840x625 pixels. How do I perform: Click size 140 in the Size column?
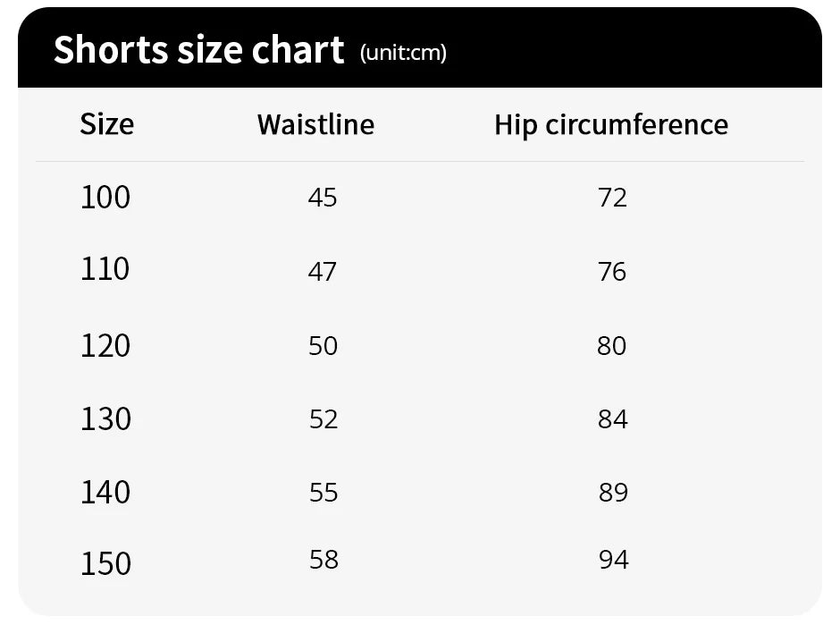pos(105,492)
